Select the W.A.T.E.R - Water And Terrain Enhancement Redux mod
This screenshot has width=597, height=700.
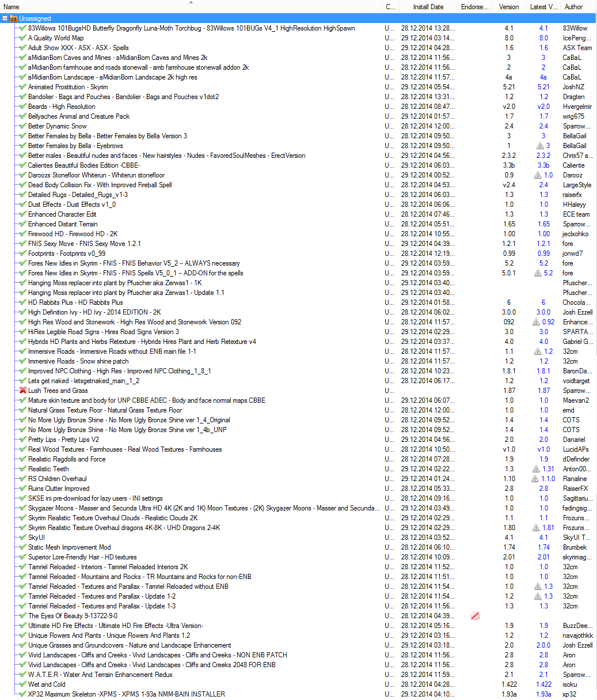pos(100,675)
